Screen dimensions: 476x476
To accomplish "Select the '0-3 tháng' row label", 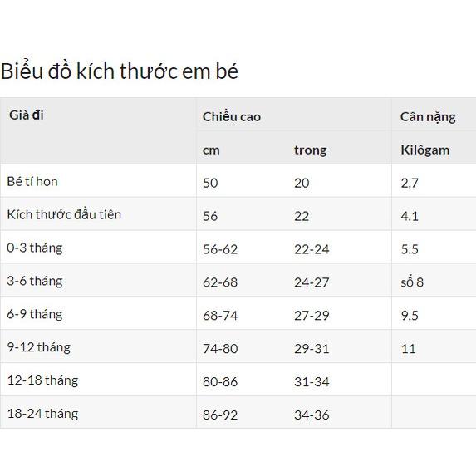I will point(35,248).
